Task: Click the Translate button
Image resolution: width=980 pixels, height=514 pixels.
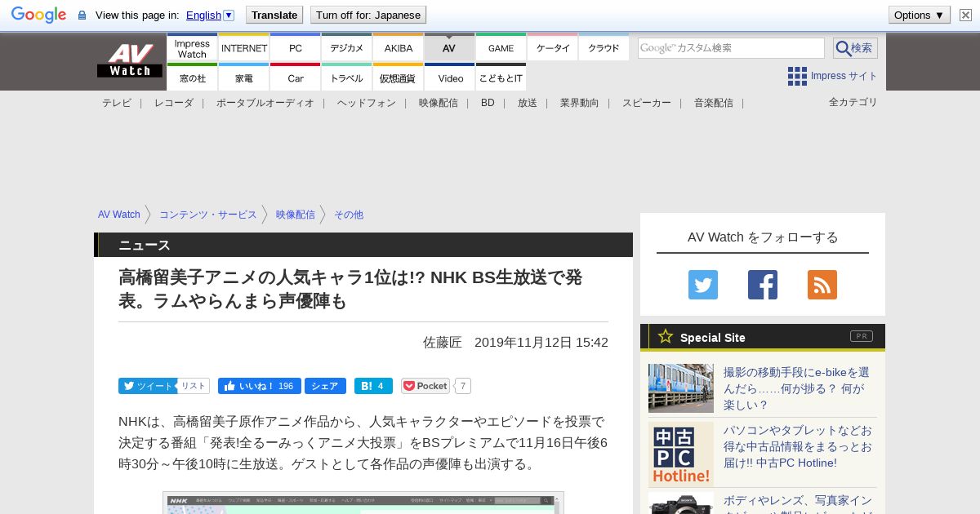Action: [274, 15]
